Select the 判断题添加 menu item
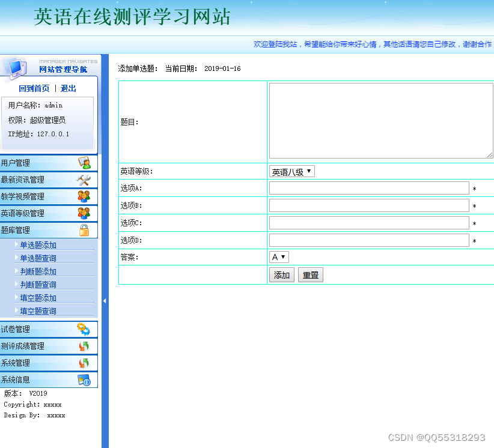The width and height of the screenshot is (494, 448). 37,271
